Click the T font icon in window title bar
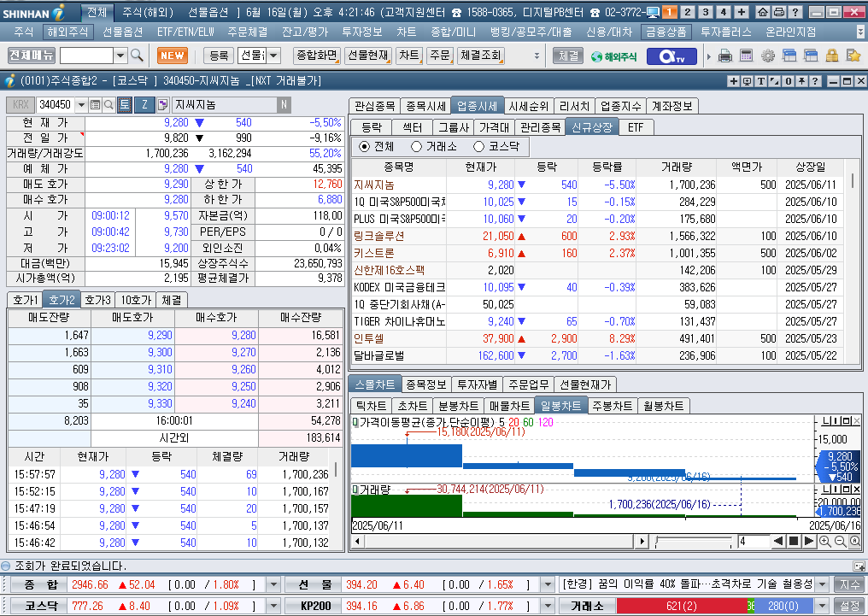This screenshot has width=868, height=616. point(761,81)
